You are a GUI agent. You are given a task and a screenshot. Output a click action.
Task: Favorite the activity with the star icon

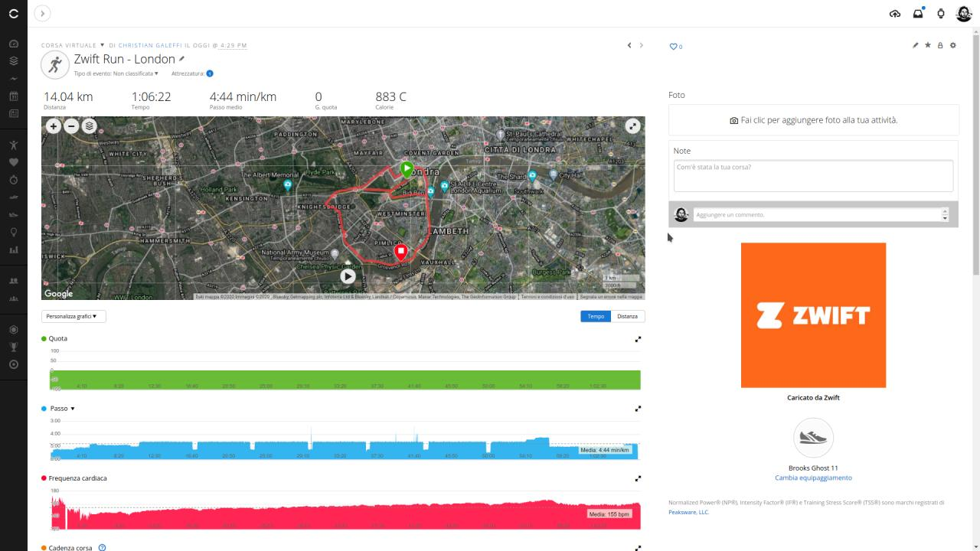point(927,45)
